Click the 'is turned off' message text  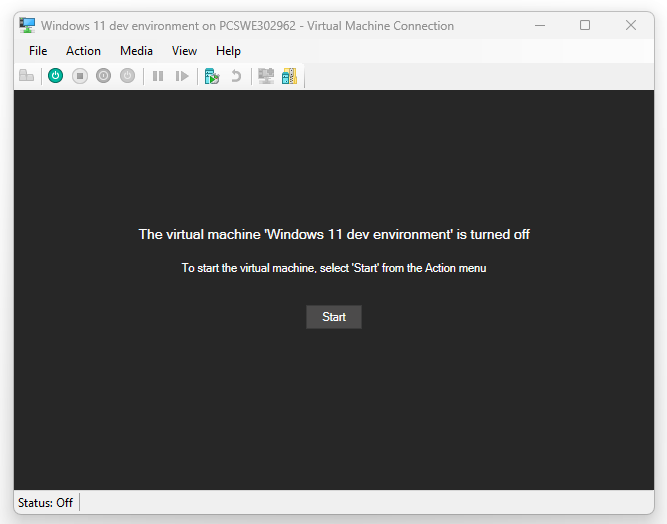[x=493, y=234]
